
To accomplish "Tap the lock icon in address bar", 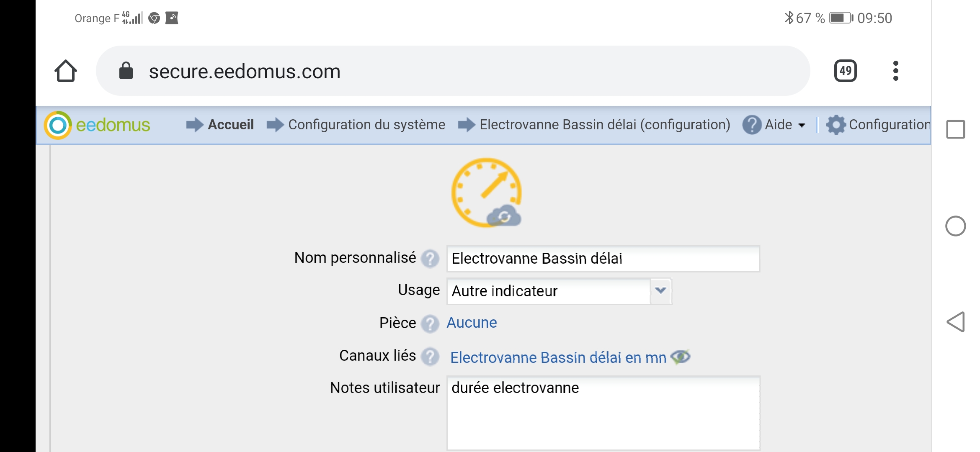I will click(x=126, y=71).
